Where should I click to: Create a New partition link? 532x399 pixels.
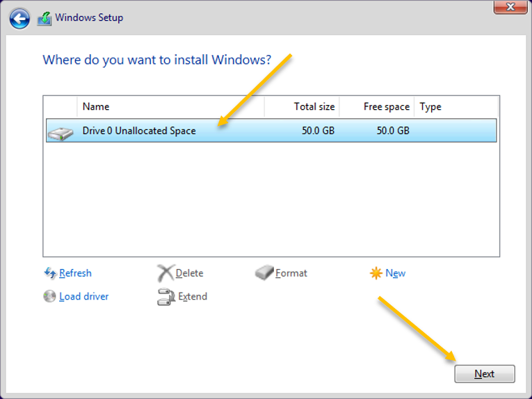(x=395, y=273)
